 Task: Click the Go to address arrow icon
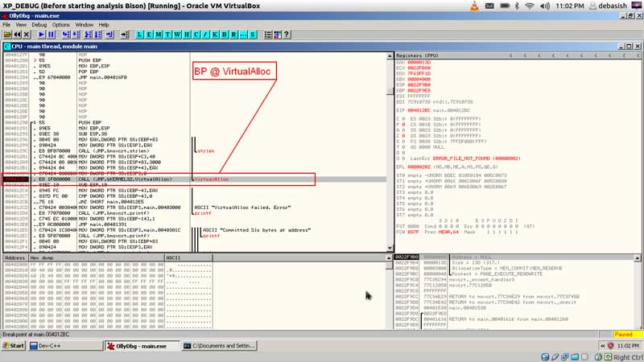(125, 35)
